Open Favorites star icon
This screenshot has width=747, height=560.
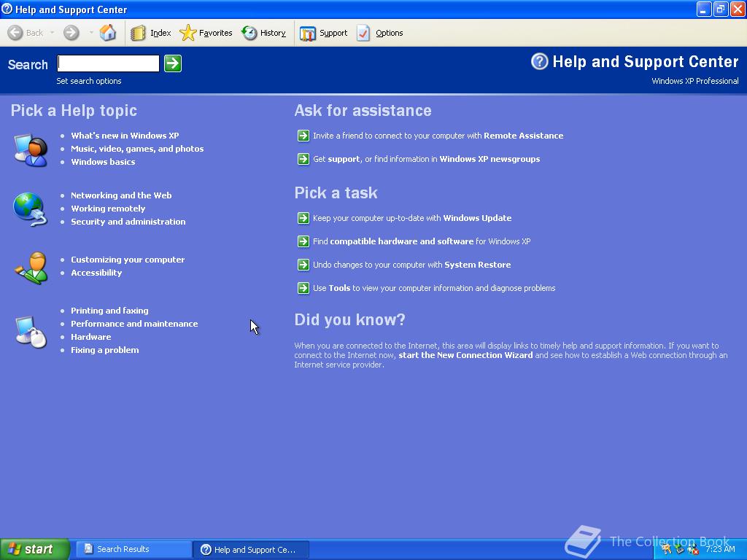click(187, 33)
